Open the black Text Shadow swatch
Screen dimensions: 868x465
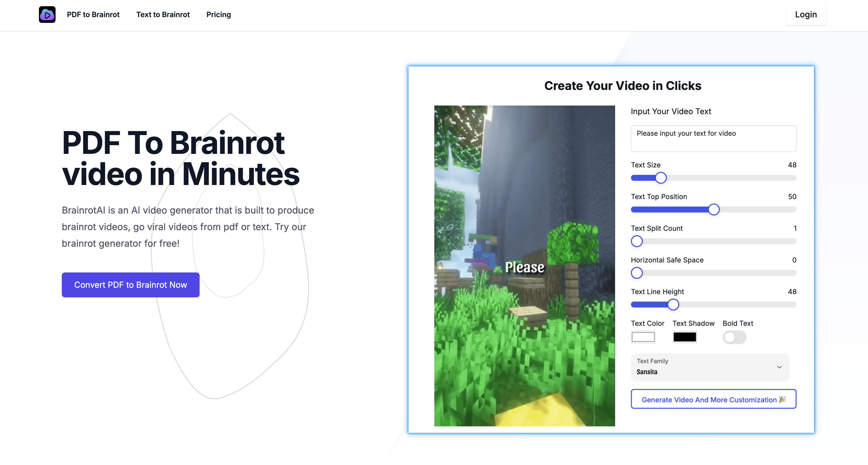click(685, 337)
